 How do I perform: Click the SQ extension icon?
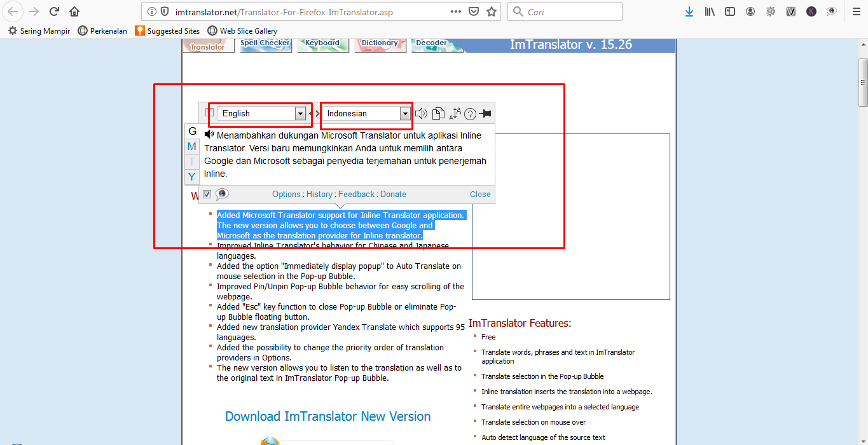pos(771,11)
